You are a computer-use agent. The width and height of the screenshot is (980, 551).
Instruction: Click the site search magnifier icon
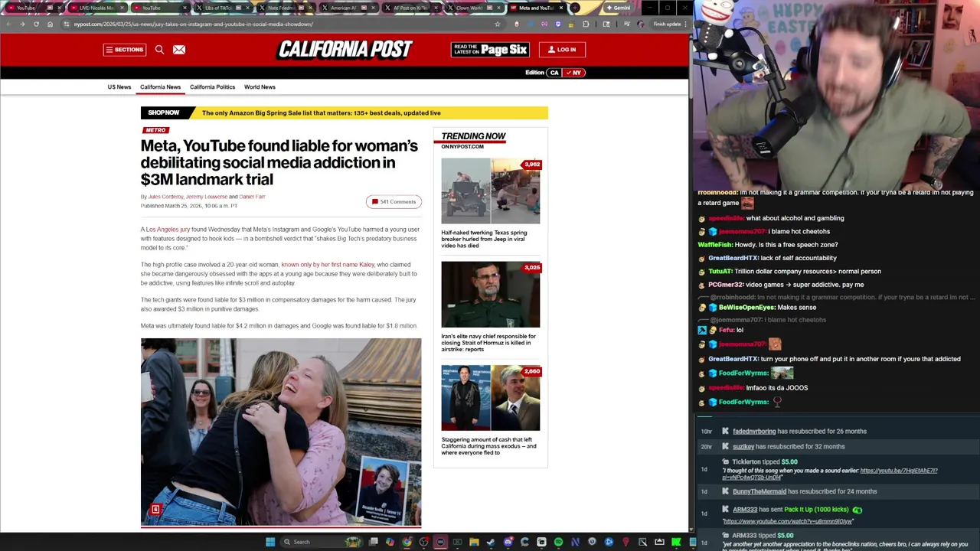[x=159, y=50]
